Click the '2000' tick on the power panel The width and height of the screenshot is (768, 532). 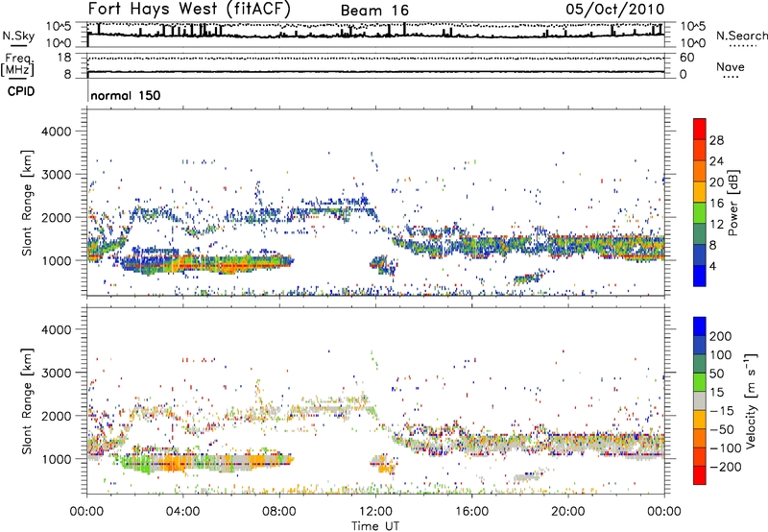point(57,217)
